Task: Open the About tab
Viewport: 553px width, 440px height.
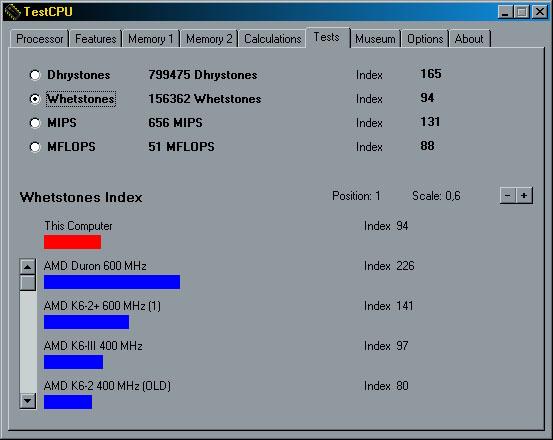Action: click(469, 39)
